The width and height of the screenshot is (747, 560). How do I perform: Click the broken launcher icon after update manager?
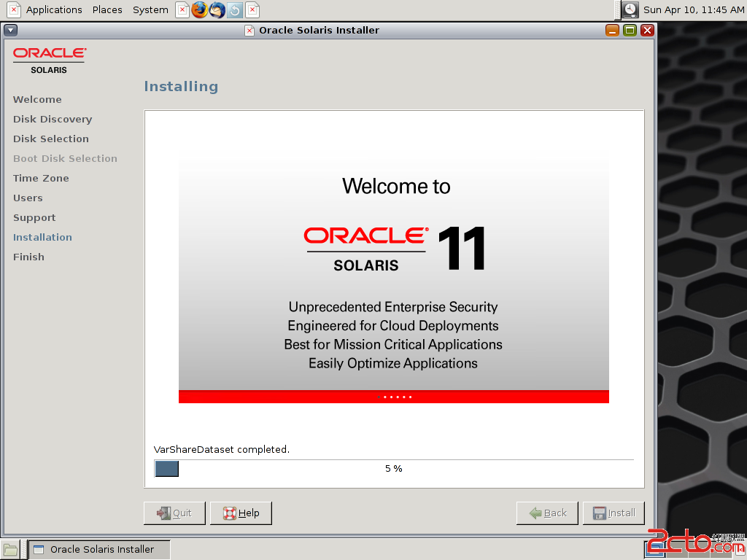tap(252, 9)
